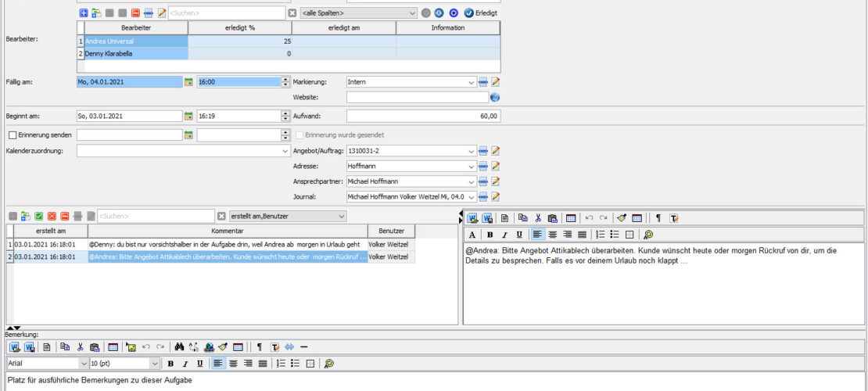Click the Aufwand input field
868x391 pixels.
click(423, 116)
